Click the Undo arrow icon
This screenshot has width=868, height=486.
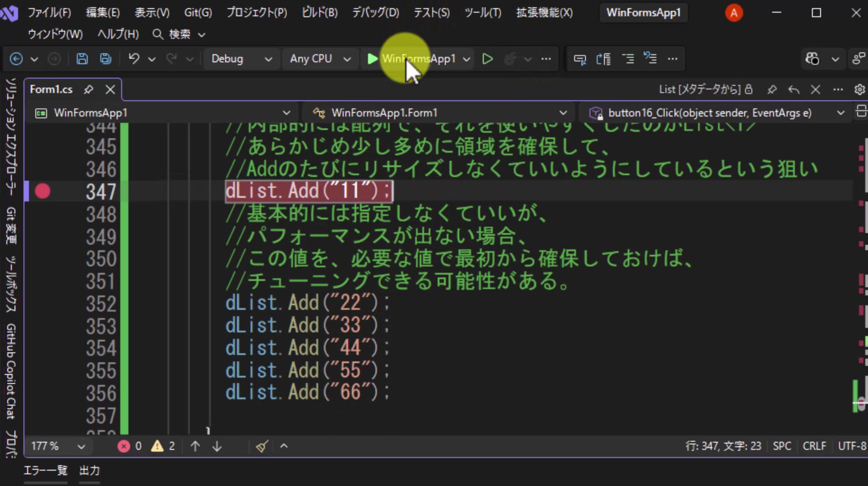134,59
